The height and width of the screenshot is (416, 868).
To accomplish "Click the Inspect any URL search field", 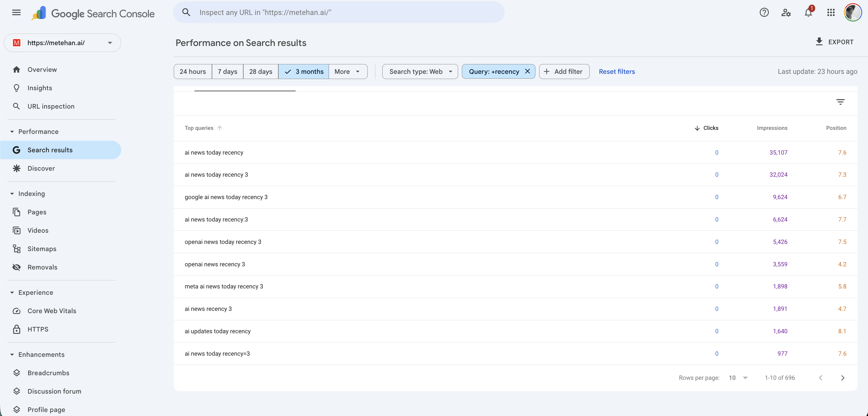I will tap(339, 12).
